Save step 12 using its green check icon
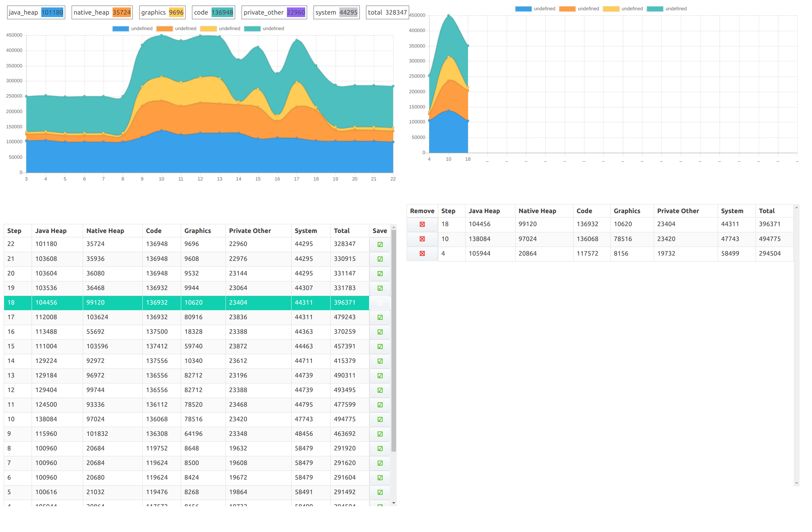812x532 pixels. 380,390
